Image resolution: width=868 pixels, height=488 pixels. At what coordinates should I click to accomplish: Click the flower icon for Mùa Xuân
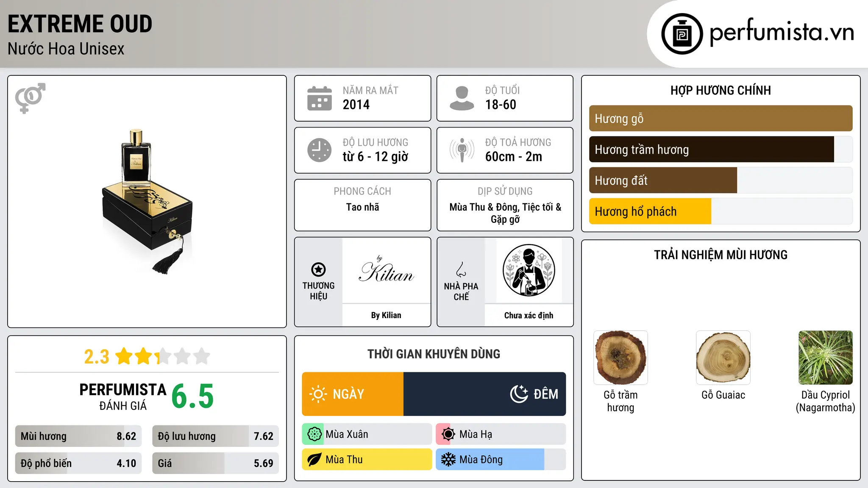point(314,434)
